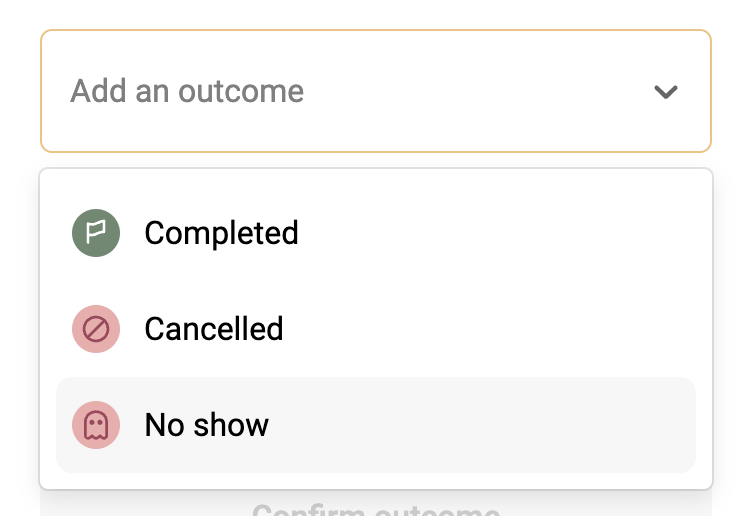
Task: Click the partially hidden Confirm outcome button
Action: point(376,509)
